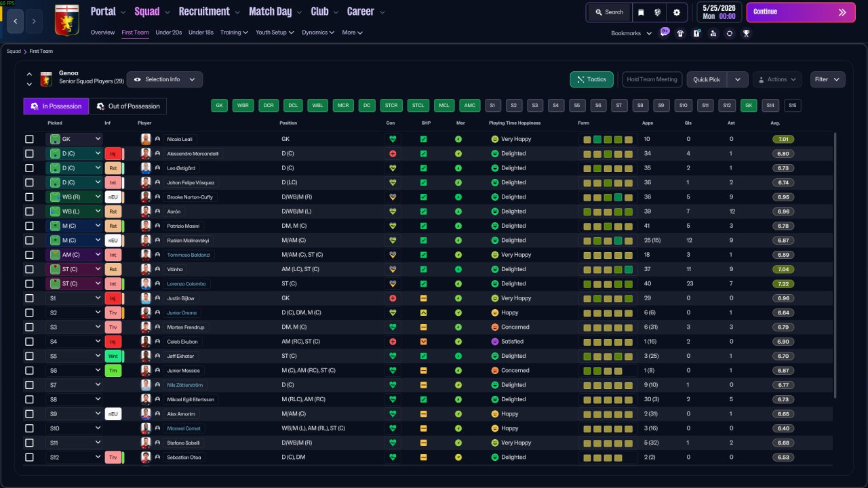
Task: Switch to the Out of Possession tab
Action: click(128, 106)
